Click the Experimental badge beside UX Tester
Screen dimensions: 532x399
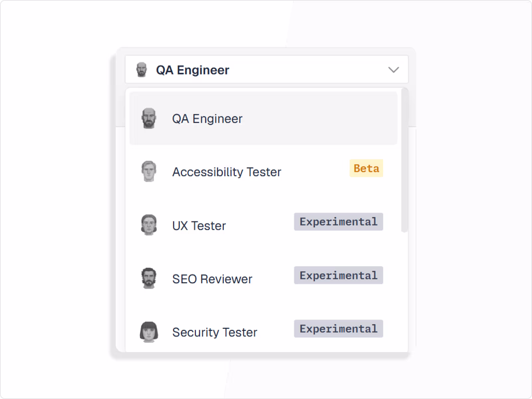(338, 222)
